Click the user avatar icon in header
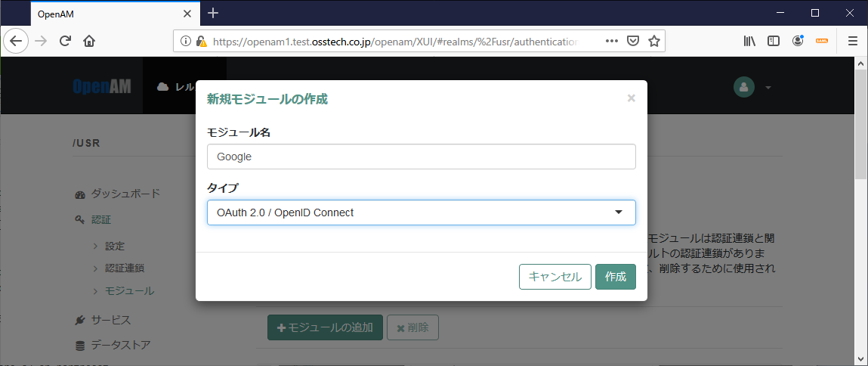 tap(744, 87)
